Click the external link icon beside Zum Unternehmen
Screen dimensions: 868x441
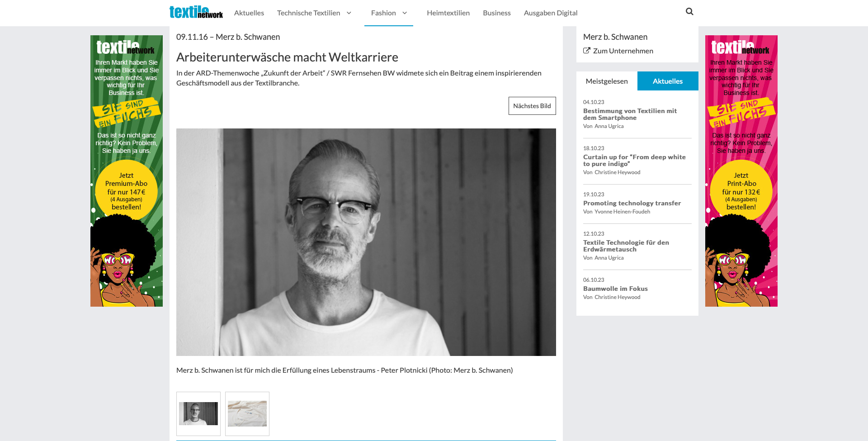(x=587, y=51)
